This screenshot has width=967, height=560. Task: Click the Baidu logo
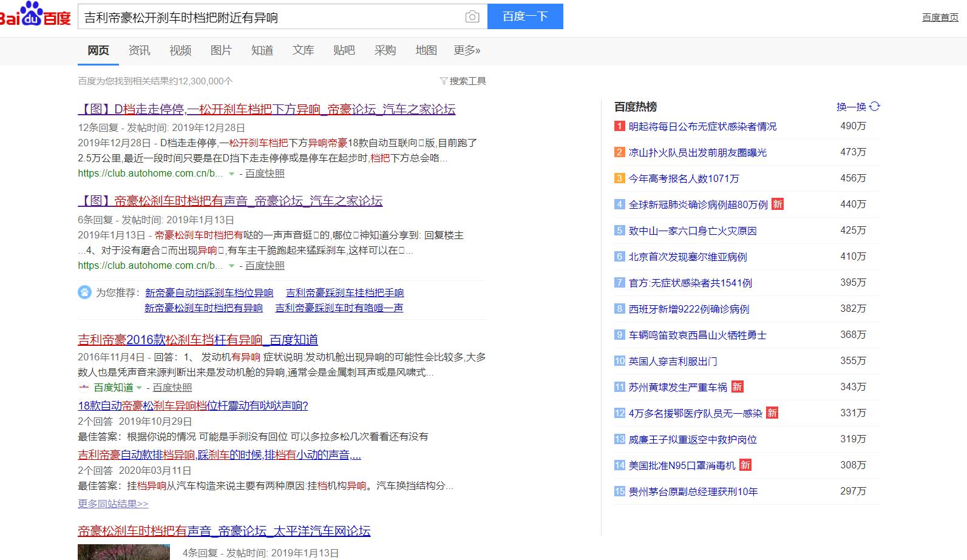click(x=35, y=15)
